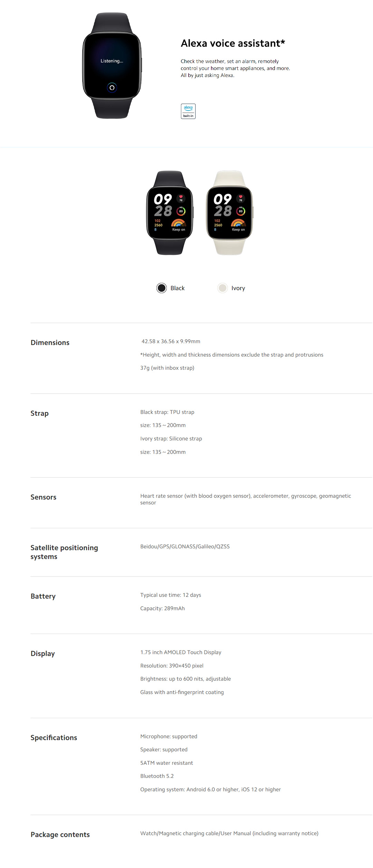Click the Dimensions section heading
Screen dimensions: 373x868
50,343
